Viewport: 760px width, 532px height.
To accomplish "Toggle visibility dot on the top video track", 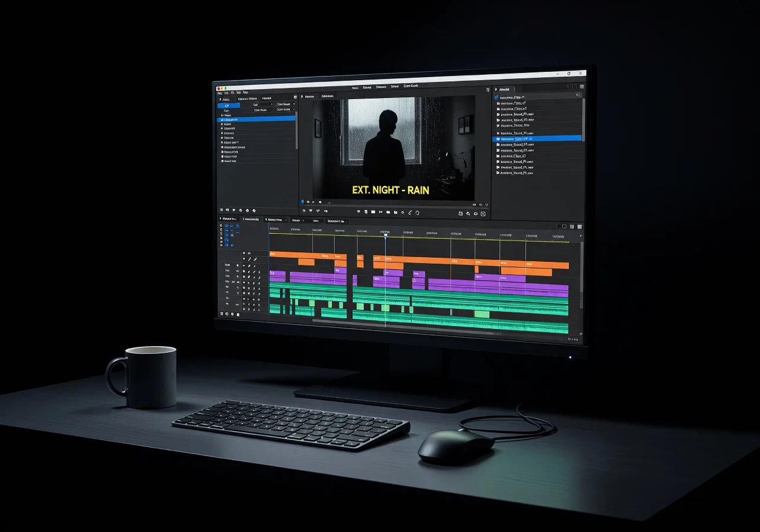I will point(244,253).
